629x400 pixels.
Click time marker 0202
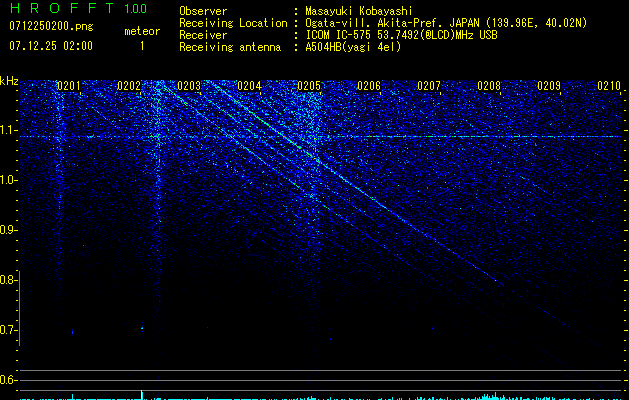[128, 86]
